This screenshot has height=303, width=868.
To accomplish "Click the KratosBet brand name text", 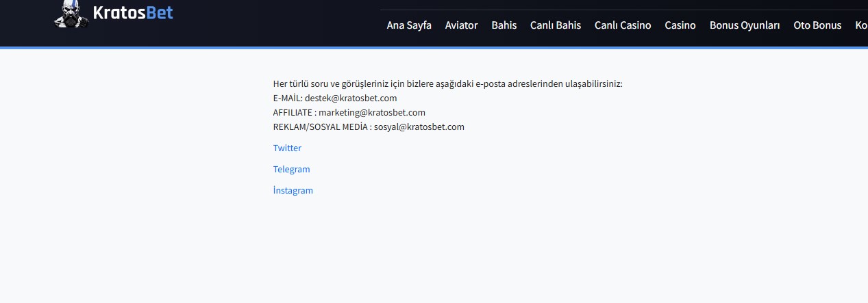I will coord(133,12).
